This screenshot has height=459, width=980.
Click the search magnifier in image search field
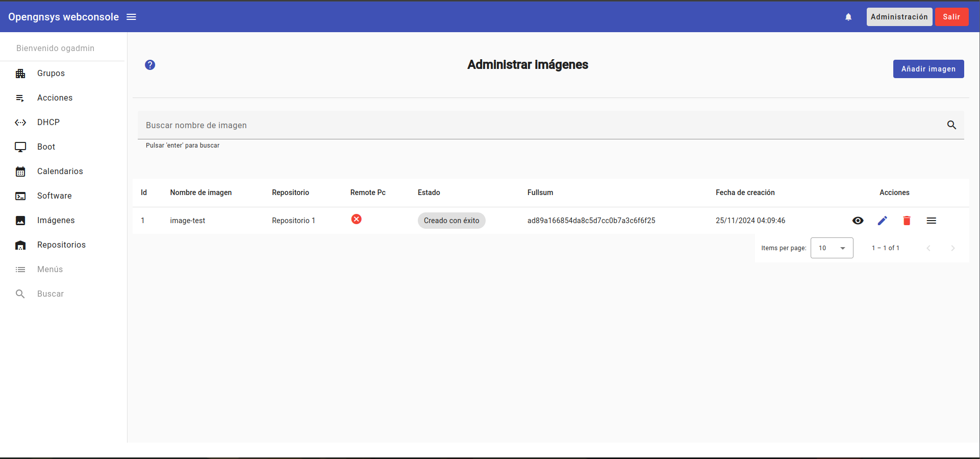pos(951,125)
